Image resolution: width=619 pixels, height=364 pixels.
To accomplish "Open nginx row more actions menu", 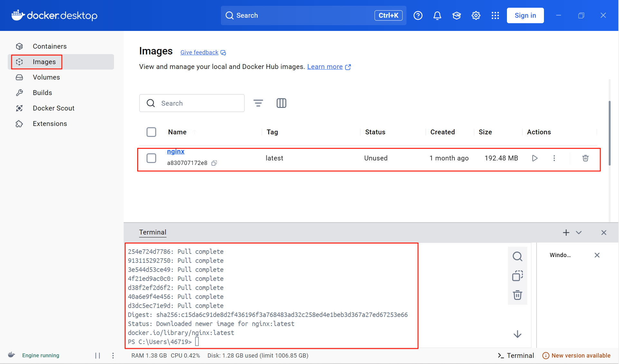I will [554, 158].
